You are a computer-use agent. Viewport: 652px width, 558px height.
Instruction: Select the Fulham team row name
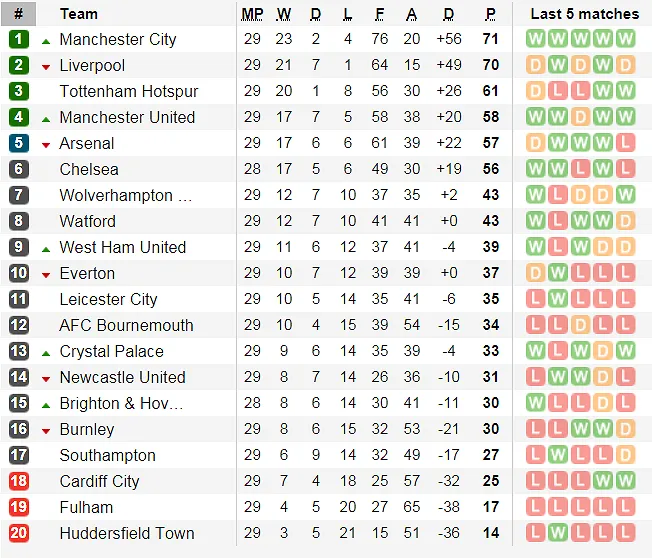86,507
